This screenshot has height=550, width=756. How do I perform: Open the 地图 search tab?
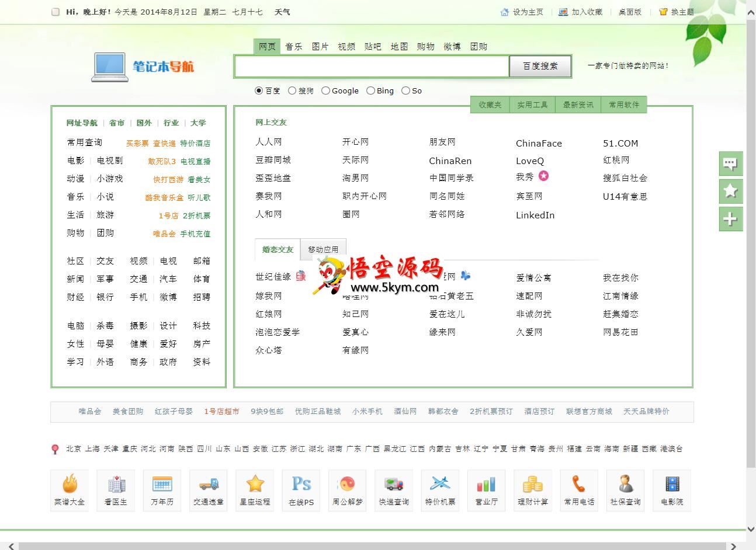tap(399, 46)
